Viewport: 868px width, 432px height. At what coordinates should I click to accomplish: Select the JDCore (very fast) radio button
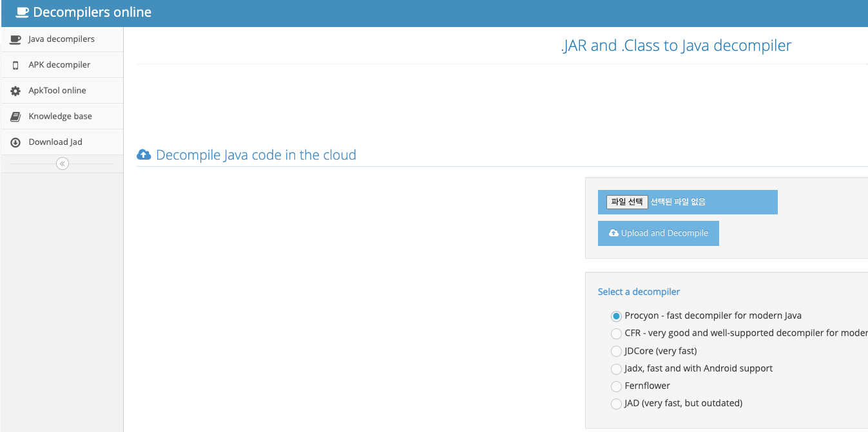pyautogui.click(x=616, y=351)
